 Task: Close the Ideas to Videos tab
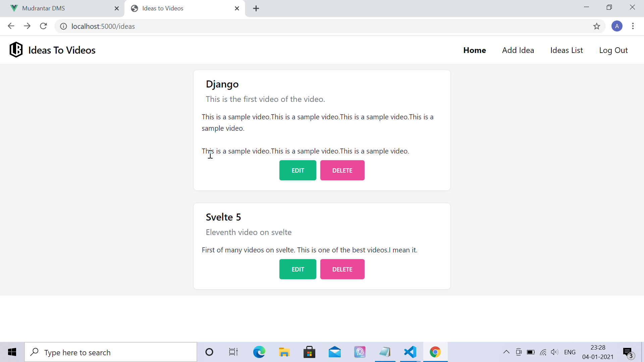[x=237, y=8]
